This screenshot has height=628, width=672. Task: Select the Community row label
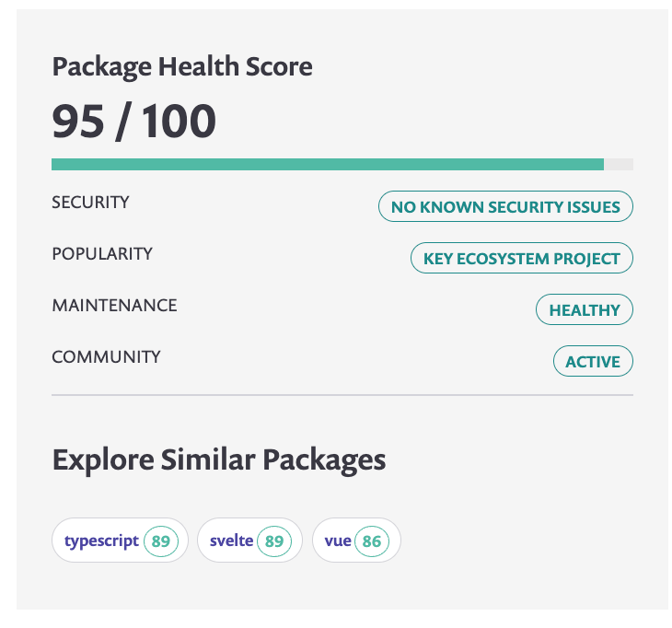click(106, 356)
